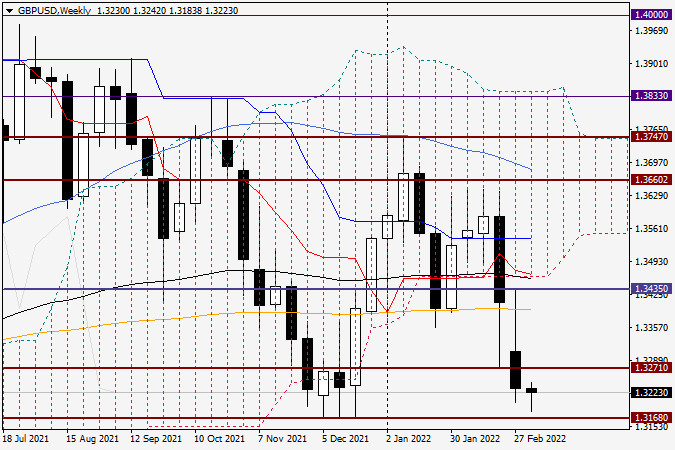Click the 10 Oct 2021 date label
The image size is (675, 450).
coord(219,439)
